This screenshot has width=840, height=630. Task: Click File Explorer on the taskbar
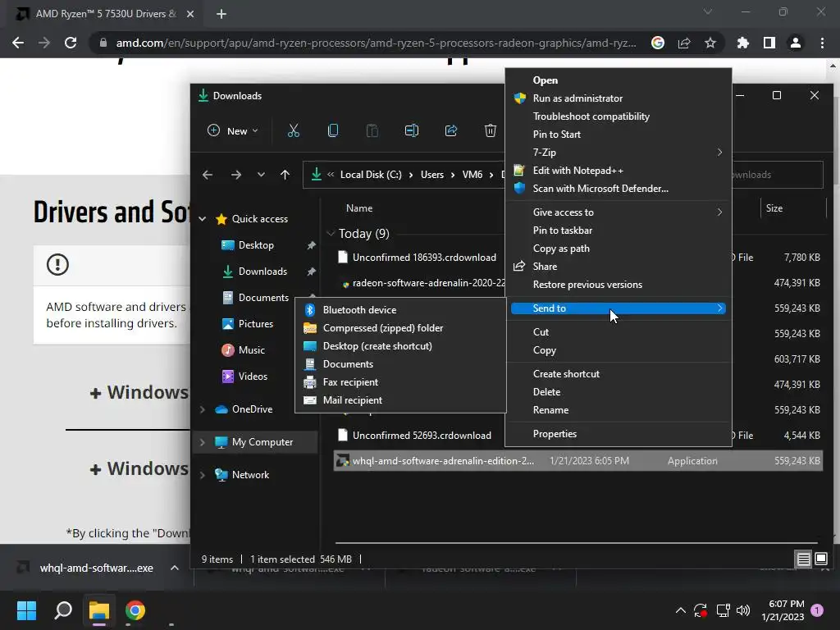coord(99,610)
